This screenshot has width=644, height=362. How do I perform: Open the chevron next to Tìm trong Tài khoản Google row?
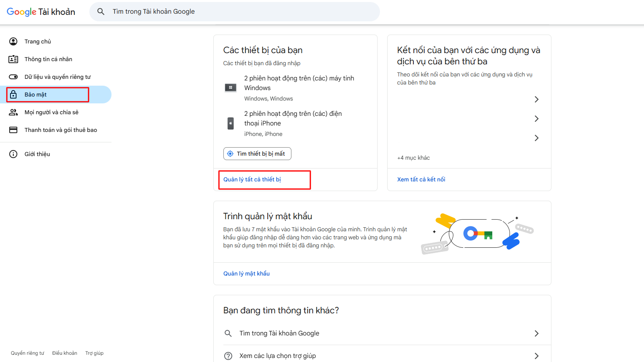[x=537, y=333]
